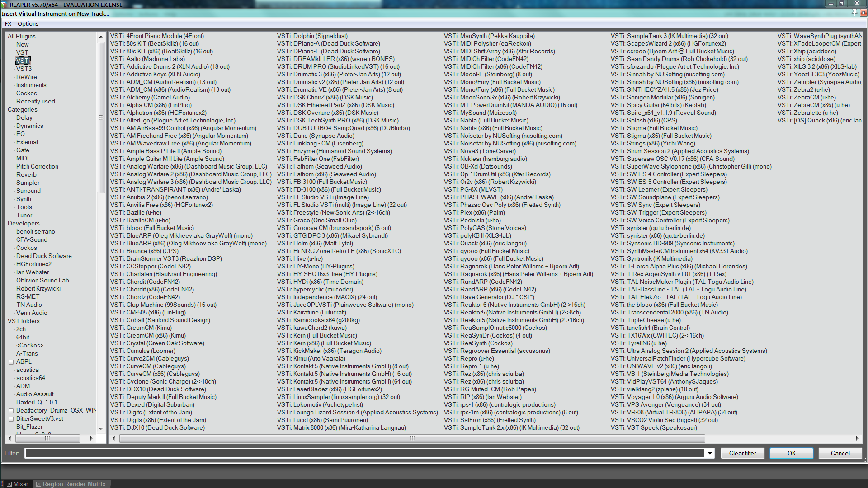The width and height of the screenshot is (868, 488).
Task: Select VSTi: Zebra2 (u-he)
Action: 804,89
